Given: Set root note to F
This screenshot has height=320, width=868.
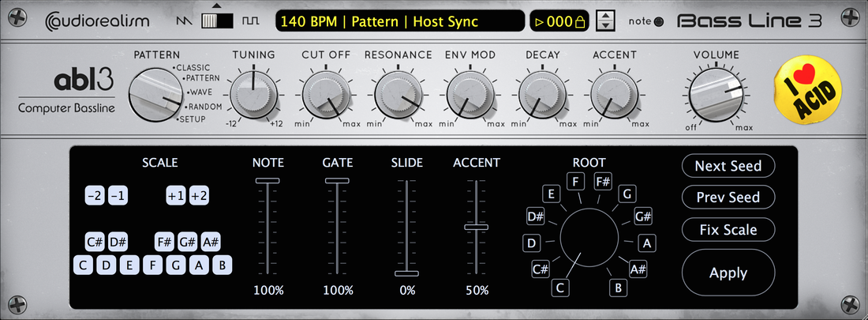Looking at the screenshot, I should 576,181.
